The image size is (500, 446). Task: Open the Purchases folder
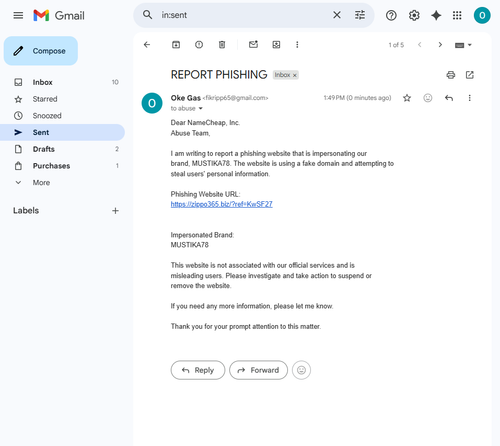pyautogui.click(x=62, y=166)
